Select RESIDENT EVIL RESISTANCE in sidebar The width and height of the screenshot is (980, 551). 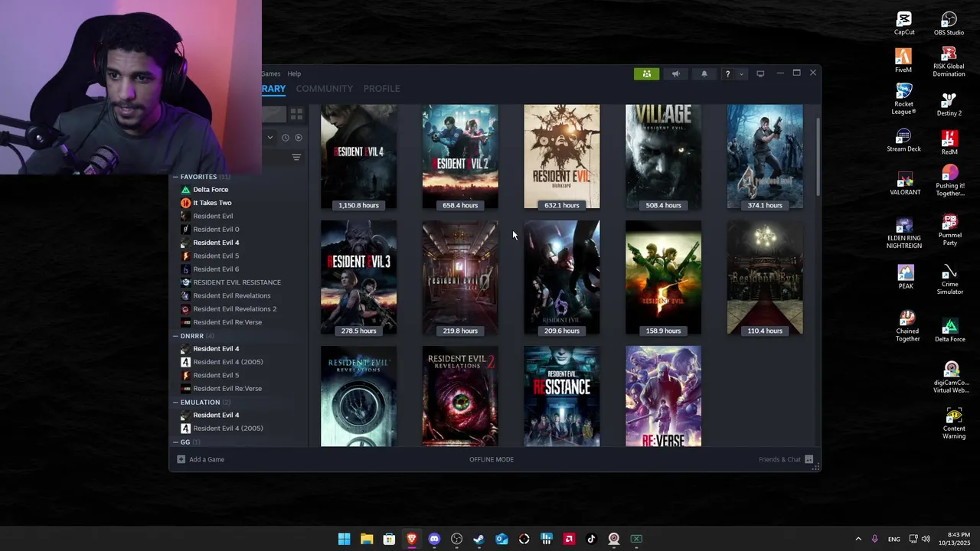(x=237, y=282)
